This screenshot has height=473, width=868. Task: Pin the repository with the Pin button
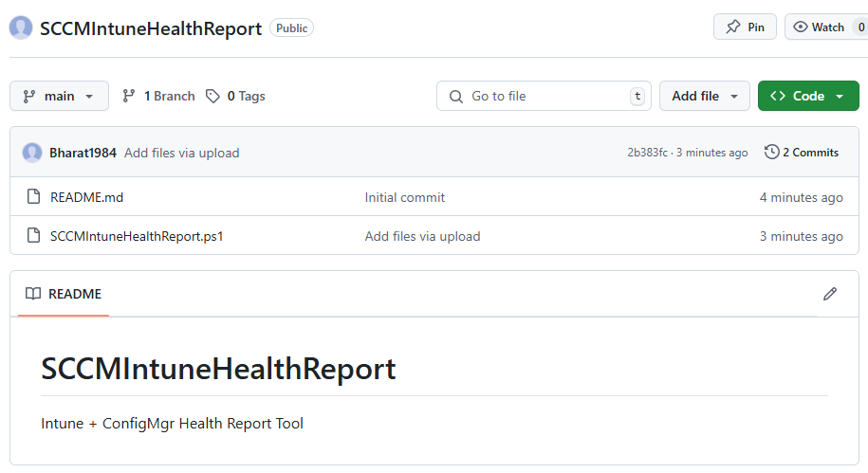pyautogui.click(x=745, y=27)
